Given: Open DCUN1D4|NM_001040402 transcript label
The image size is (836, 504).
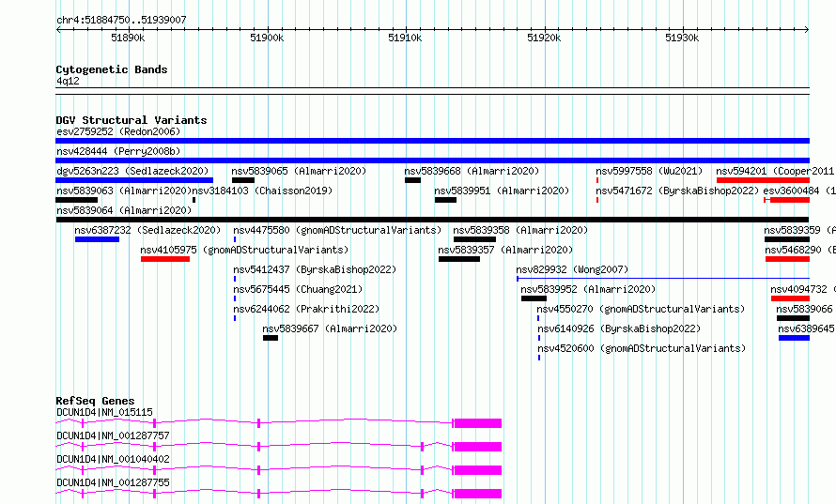Looking at the screenshot, I should 113,459.
